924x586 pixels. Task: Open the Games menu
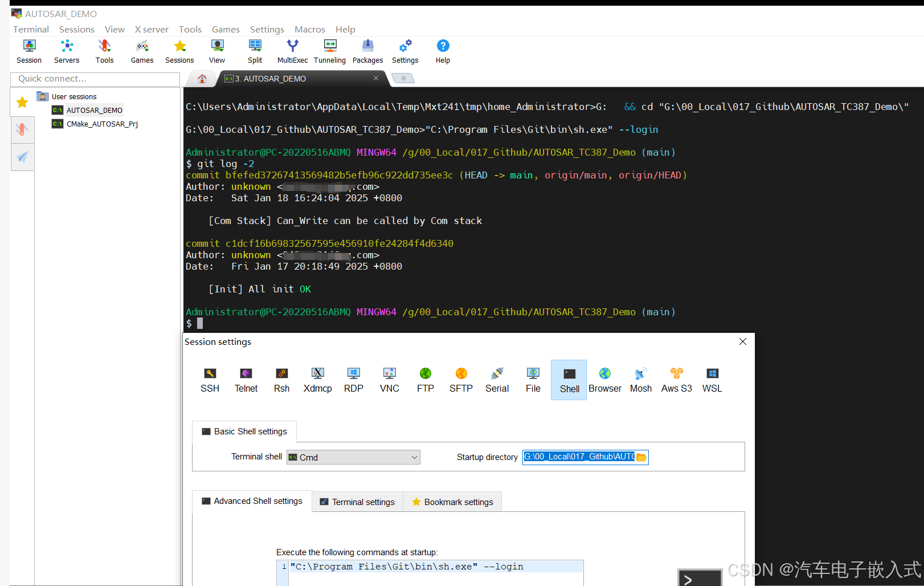pos(226,29)
